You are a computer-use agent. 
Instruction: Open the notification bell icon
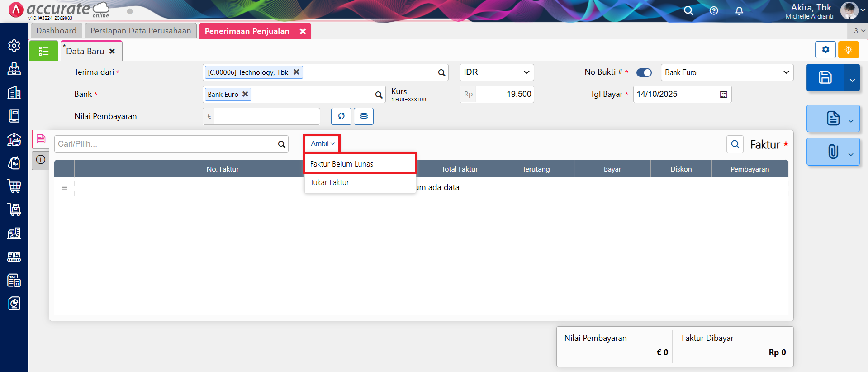tap(739, 10)
